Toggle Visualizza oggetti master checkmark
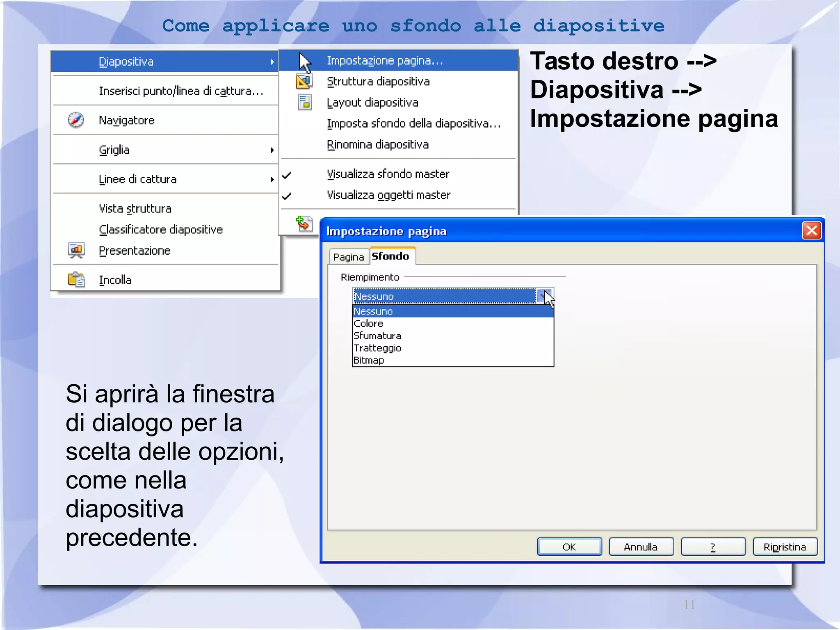Viewport: 840px width, 630px height. tap(287, 196)
